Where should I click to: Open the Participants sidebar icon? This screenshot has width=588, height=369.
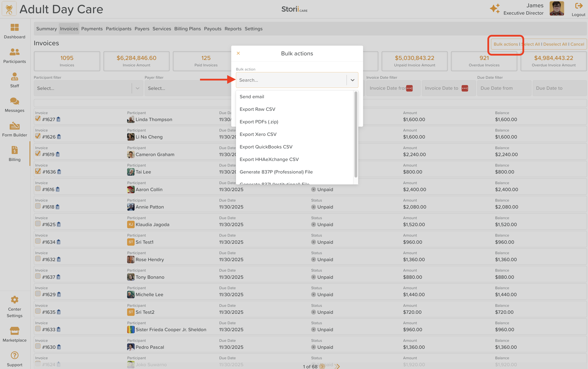(x=14, y=52)
